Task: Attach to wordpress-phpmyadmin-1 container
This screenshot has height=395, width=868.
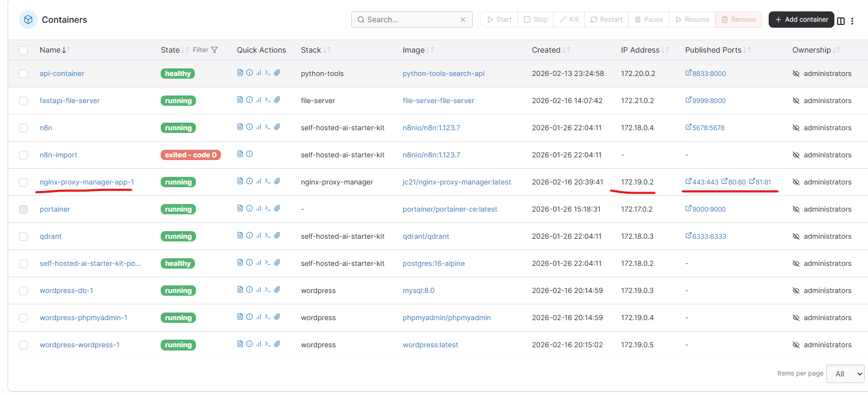Action: click(x=277, y=317)
